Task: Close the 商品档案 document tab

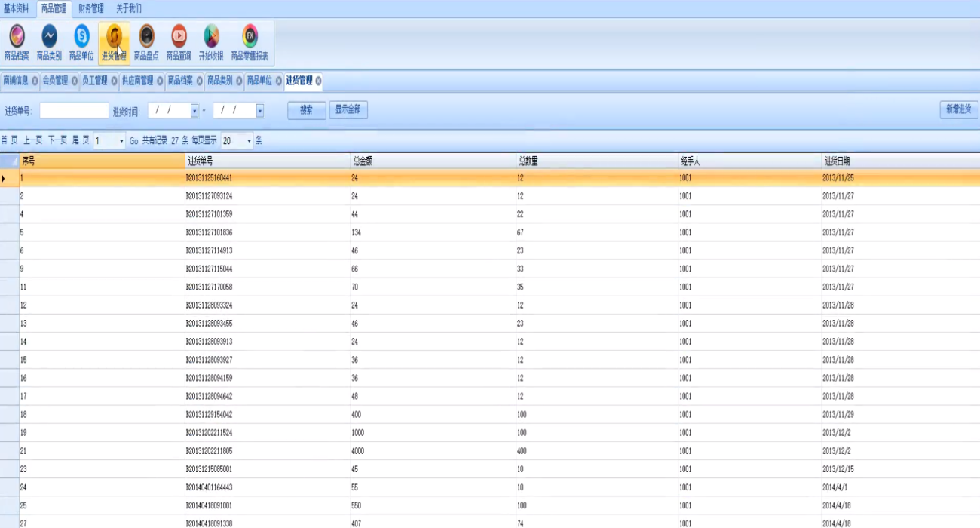Action: (200, 81)
